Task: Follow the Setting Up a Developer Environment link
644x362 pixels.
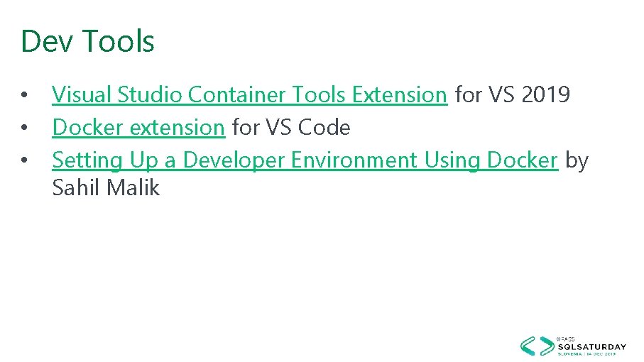Action: pyautogui.click(x=305, y=160)
